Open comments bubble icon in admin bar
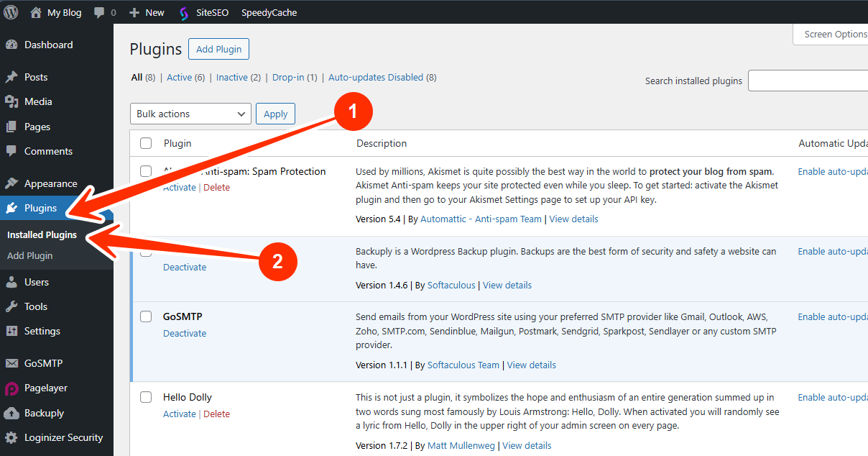 click(x=99, y=13)
